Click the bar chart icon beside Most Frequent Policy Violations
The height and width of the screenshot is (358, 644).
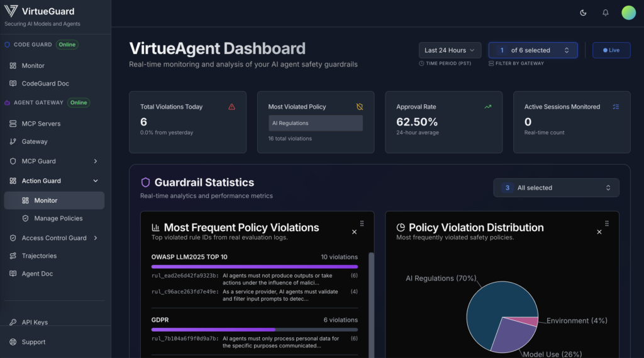coord(156,227)
